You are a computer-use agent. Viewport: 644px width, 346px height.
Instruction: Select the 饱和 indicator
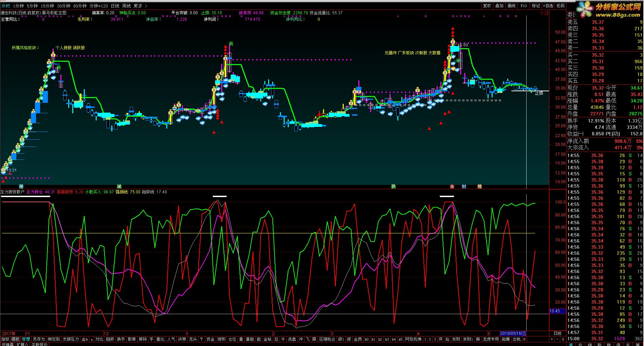point(221,339)
